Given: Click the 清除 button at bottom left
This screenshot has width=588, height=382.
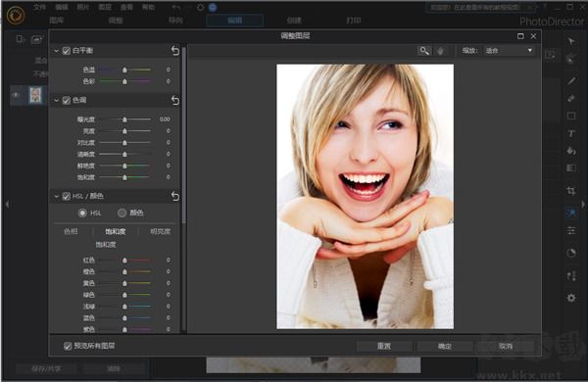Looking at the screenshot, I should point(114,369).
